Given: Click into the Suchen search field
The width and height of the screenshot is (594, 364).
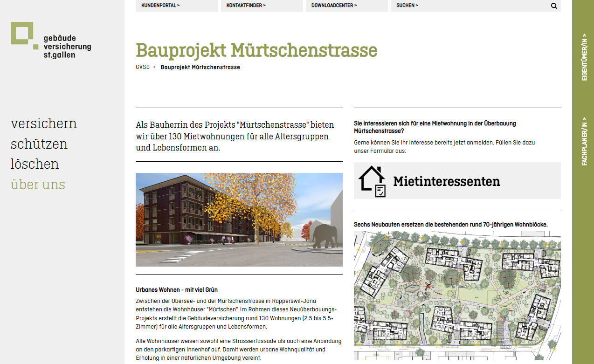Looking at the screenshot, I should [466, 6].
